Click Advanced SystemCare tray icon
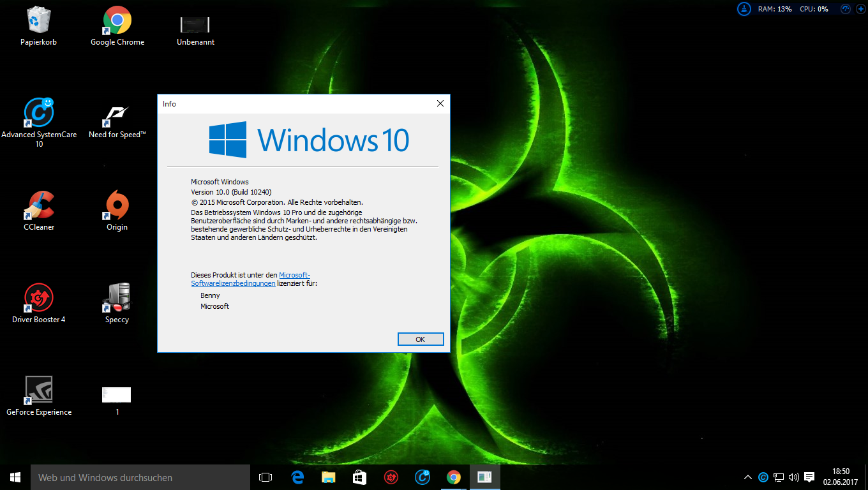Viewport: 868px width, 490px height. [763, 477]
